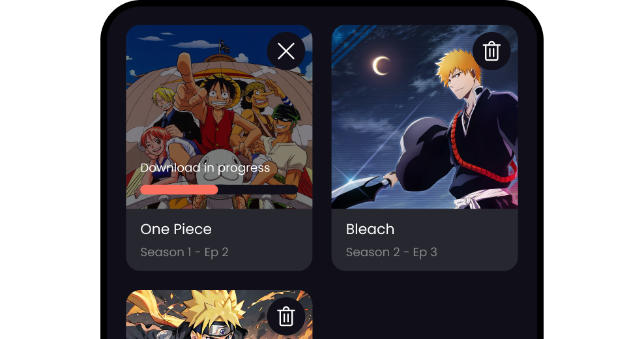The image size is (644, 339).
Task: Click Naruto's headband on the bottom card
Action: 219,330
